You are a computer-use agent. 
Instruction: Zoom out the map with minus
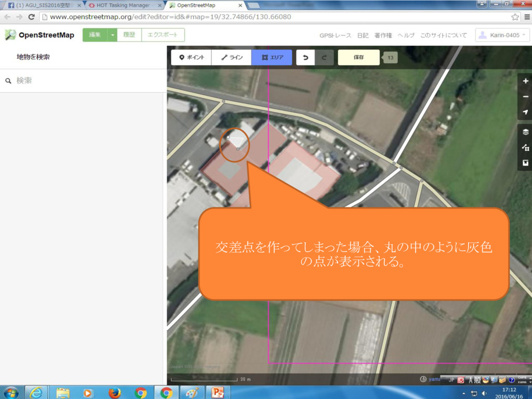coord(525,96)
